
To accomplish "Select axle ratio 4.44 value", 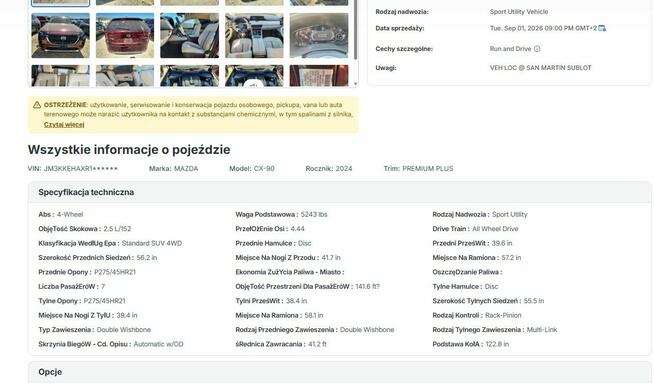I will (297, 229).
